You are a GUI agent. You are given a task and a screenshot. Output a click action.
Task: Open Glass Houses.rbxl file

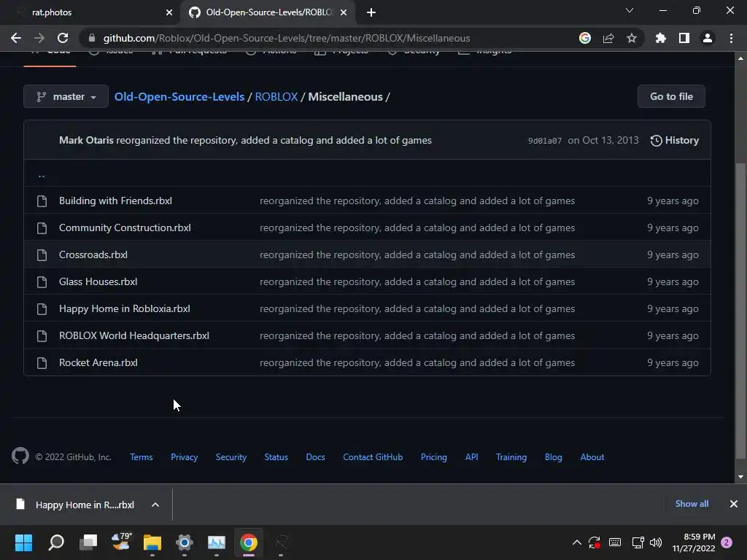click(98, 282)
